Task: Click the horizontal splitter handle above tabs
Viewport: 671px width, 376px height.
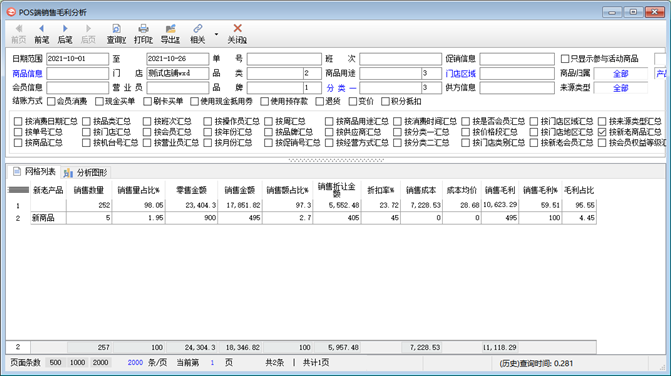Action: pos(336,160)
